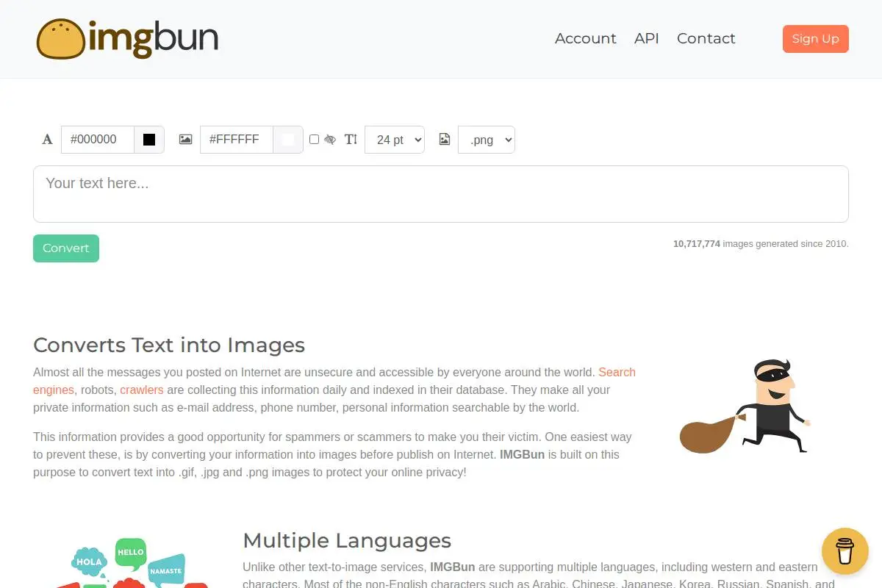Image resolution: width=882 pixels, height=588 pixels.
Task: Pick the white background color swatch
Action: (x=288, y=140)
